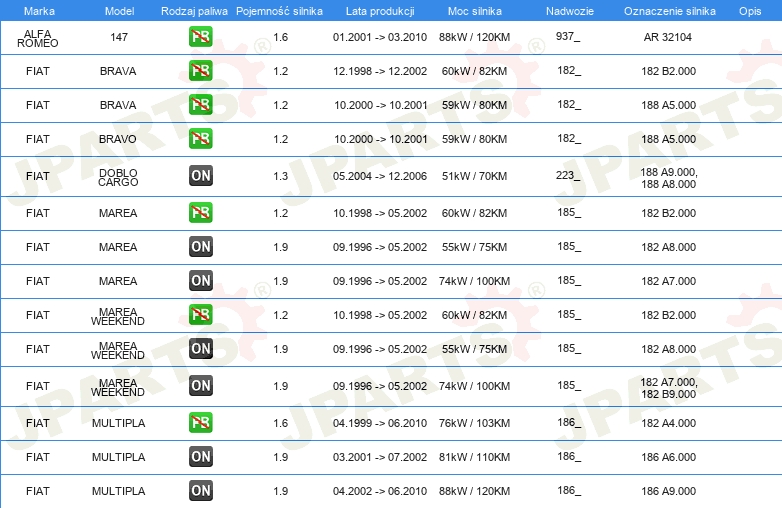Click 88kW / 120KM in the MULTIPLA row

coord(474,491)
